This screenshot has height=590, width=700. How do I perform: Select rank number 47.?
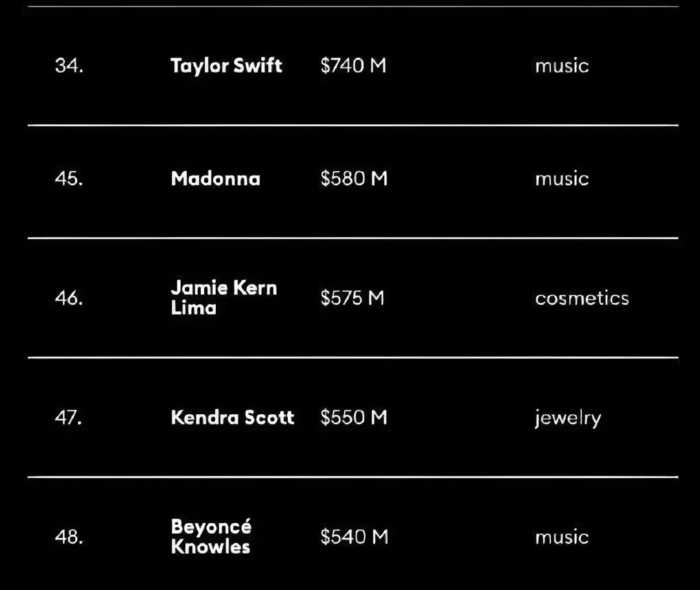click(69, 418)
